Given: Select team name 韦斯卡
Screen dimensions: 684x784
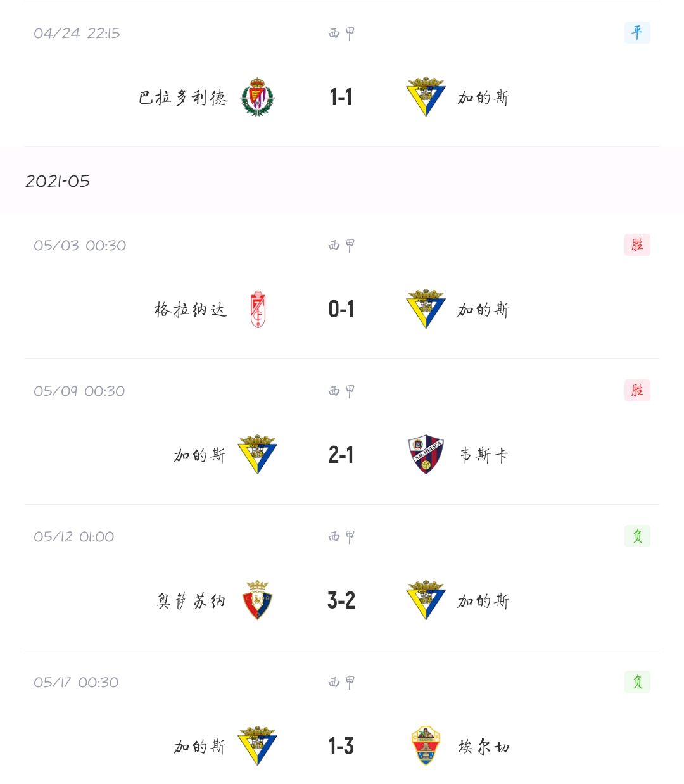Looking at the screenshot, I should (x=484, y=455).
